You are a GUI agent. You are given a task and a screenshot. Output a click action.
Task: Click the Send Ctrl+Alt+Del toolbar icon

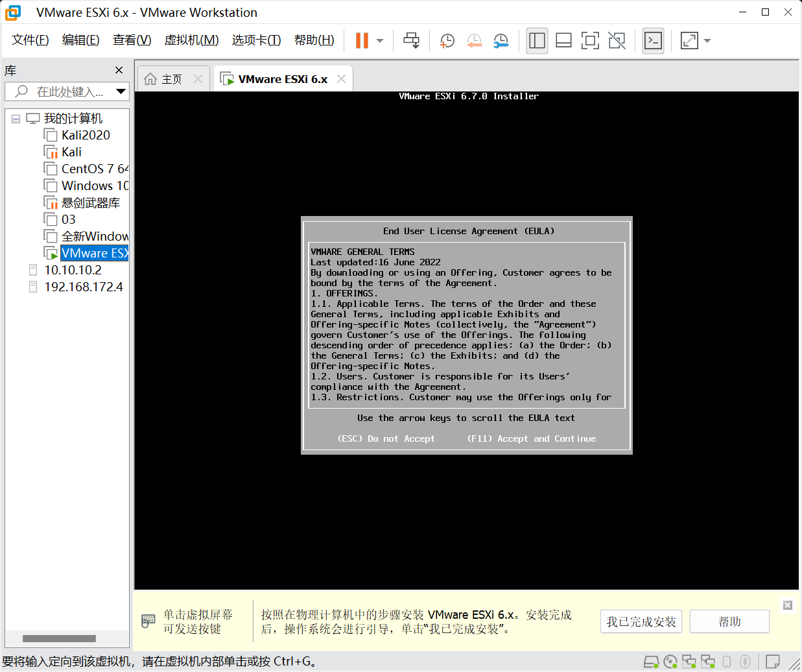tap(411, 41)
